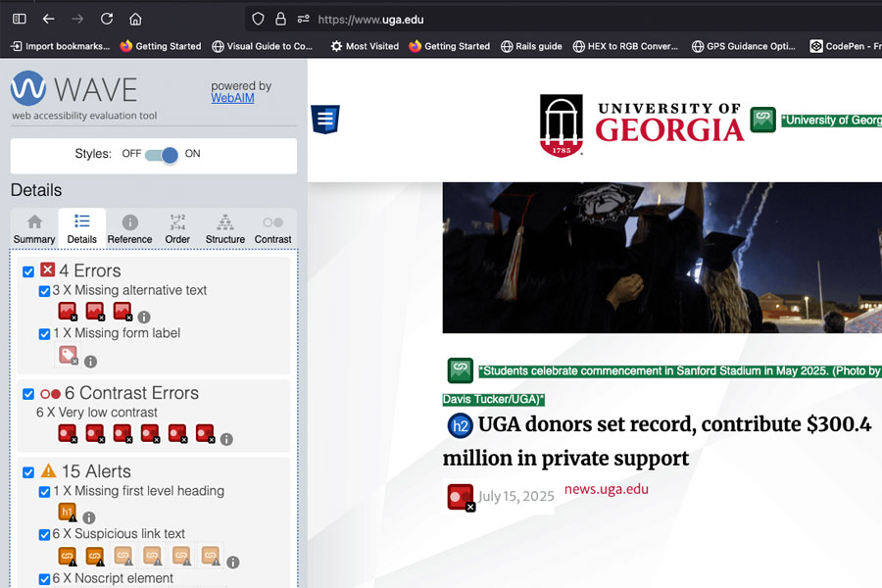Screen dimensions: 882x588
Task: Click the missing first level heading icon
Action: click(68, 513)
